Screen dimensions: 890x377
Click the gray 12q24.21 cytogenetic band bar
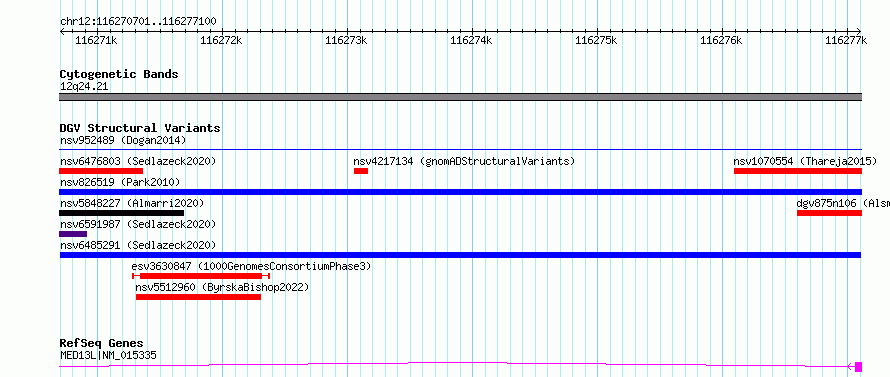tap(460, 97)
